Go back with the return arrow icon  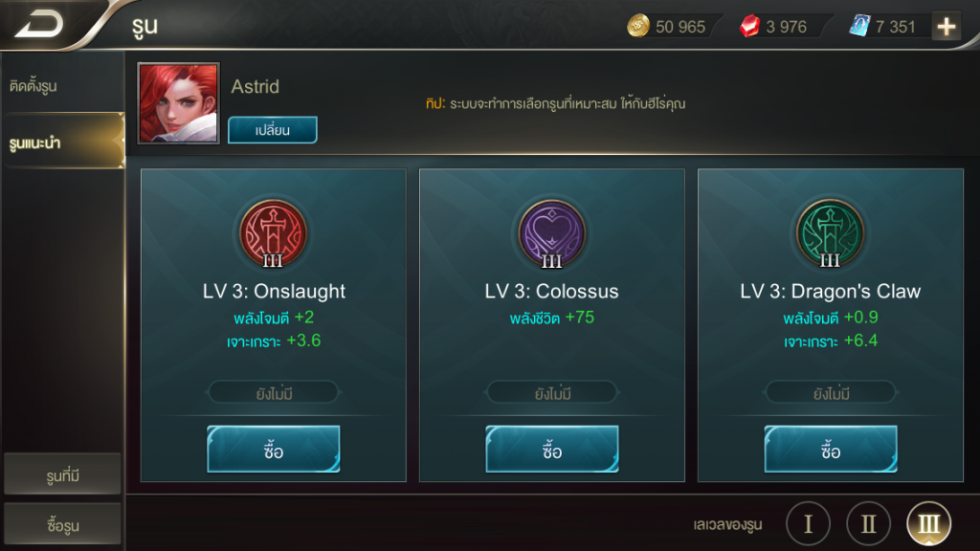tap(38, 24)
